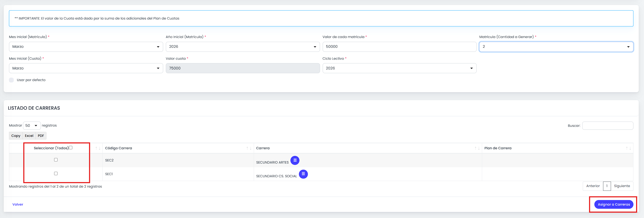Screen dimensions: 644x218
Task: Sort by Seleccionar (Todos) column arrows
Action: tap(98, 148)
